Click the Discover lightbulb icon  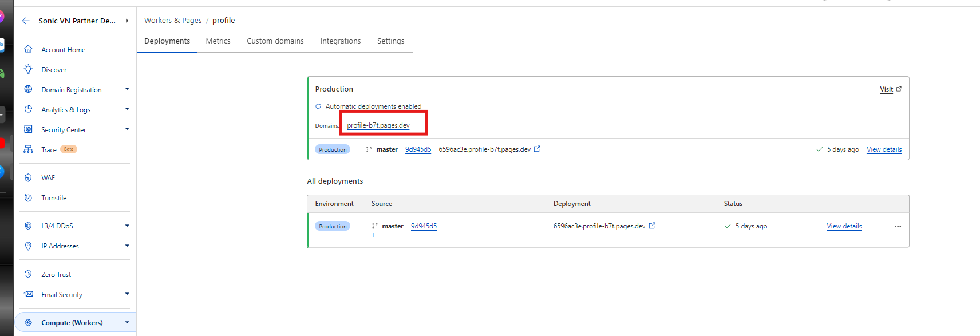point(28,69)
